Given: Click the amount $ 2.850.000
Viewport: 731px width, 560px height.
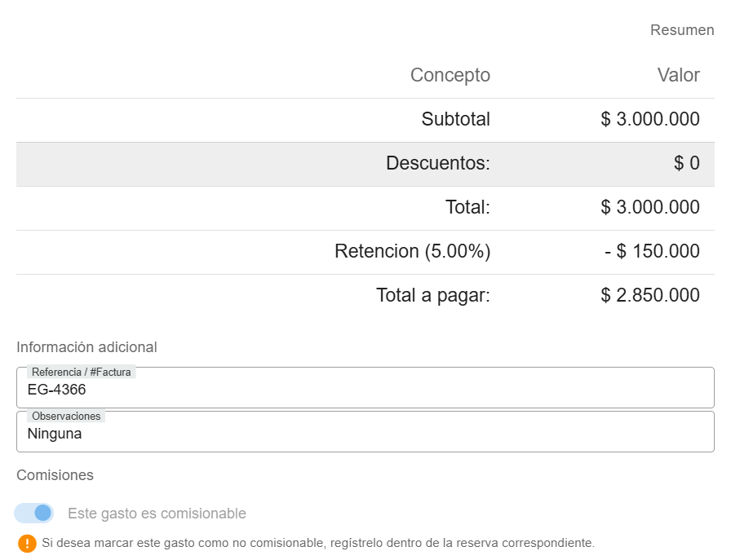Looking at the screenshot, I should click(x=649, y=295).
